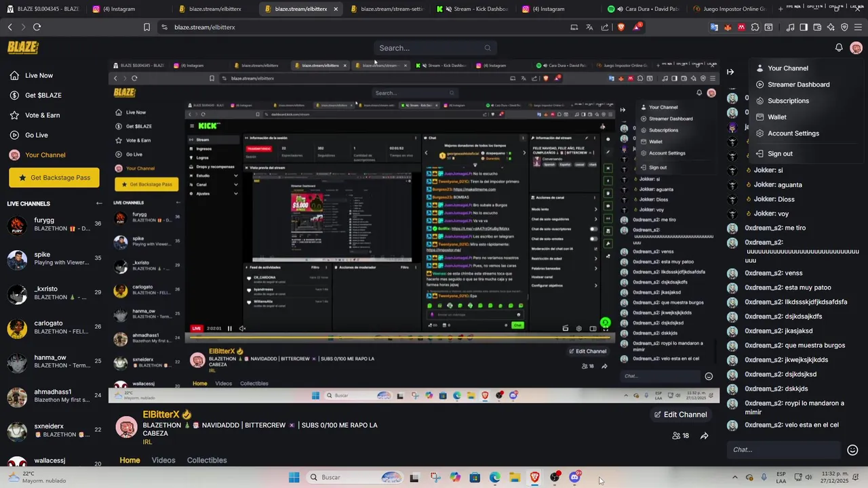Collapse the LIVE CHANNELS list arrow
868x488 pixels.
pyautogui.click(x=99, y=203)
